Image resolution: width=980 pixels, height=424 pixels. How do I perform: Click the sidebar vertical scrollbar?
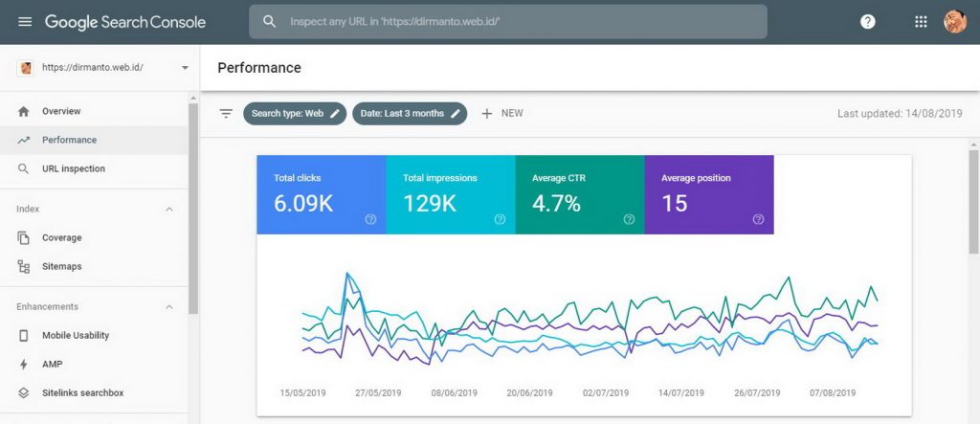coord(193,209)
